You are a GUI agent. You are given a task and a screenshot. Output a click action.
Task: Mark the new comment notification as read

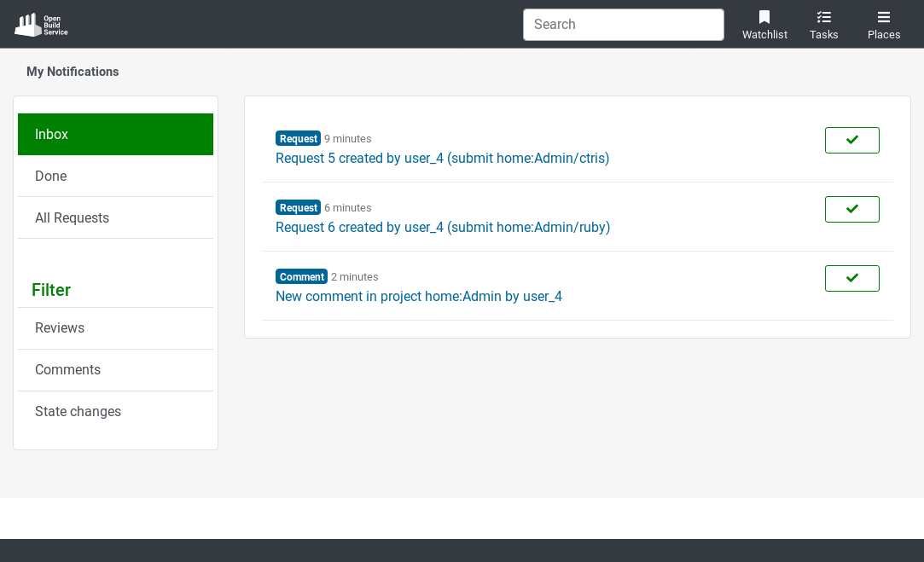851,278
